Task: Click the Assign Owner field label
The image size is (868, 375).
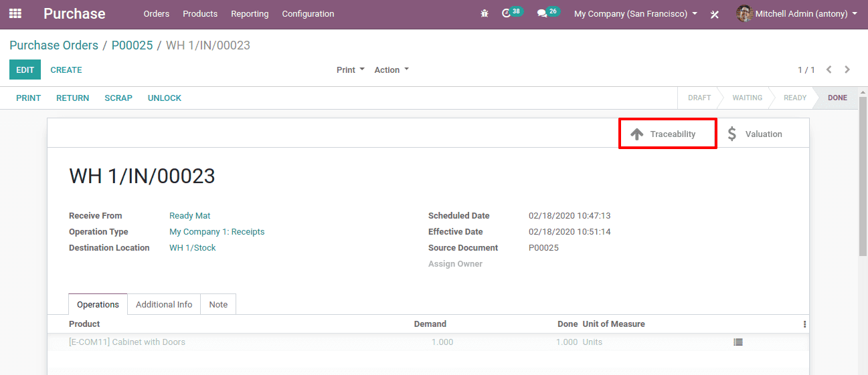Action: pyautogui.click(x=455, y=264)
